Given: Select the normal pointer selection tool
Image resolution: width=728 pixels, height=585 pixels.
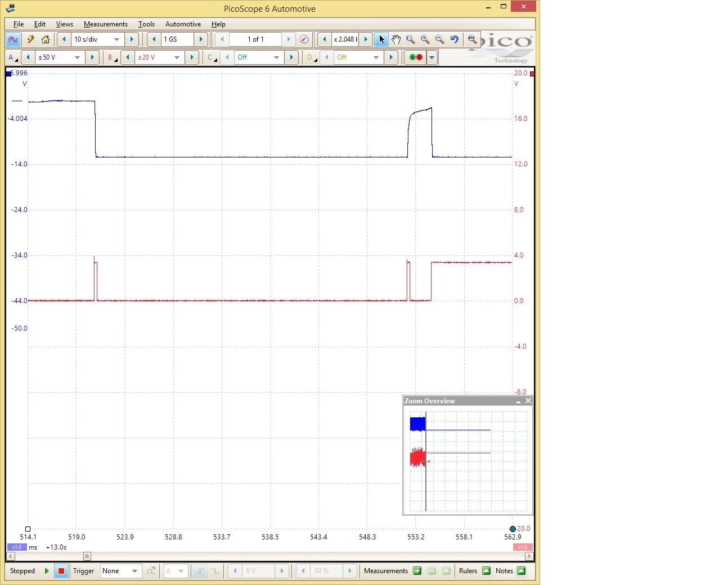Looking at the screenshot, I should (x=382, y=39).
